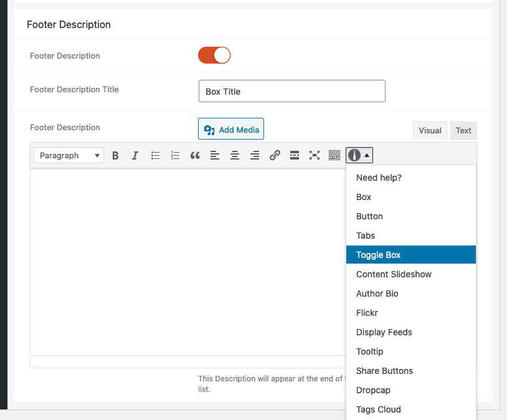Insert Tooltip shortcode
The image size is (507, 420).
pos(411,351)
